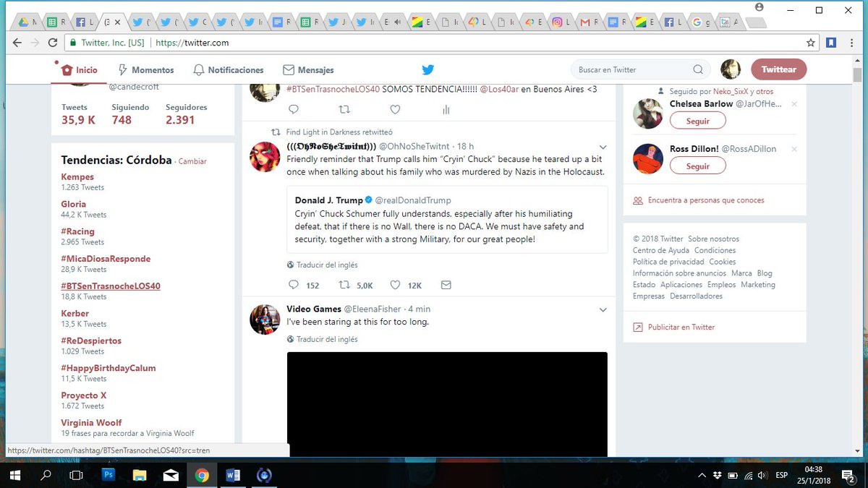Click the Twitter address bar URL

coord(192,43)
